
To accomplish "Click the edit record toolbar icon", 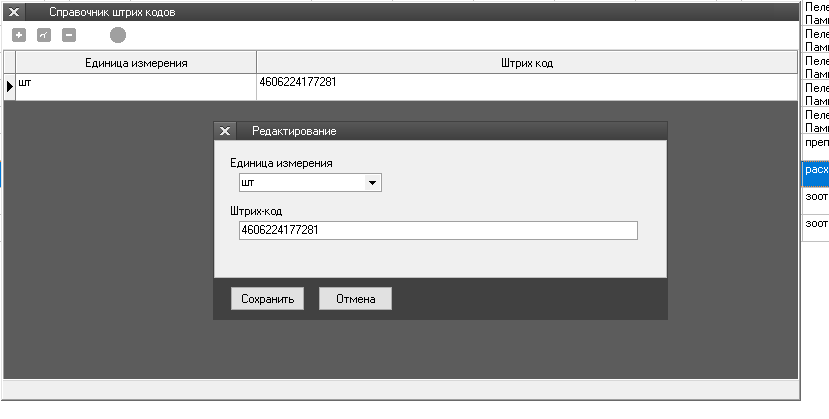I will click(x=43, y=35).
